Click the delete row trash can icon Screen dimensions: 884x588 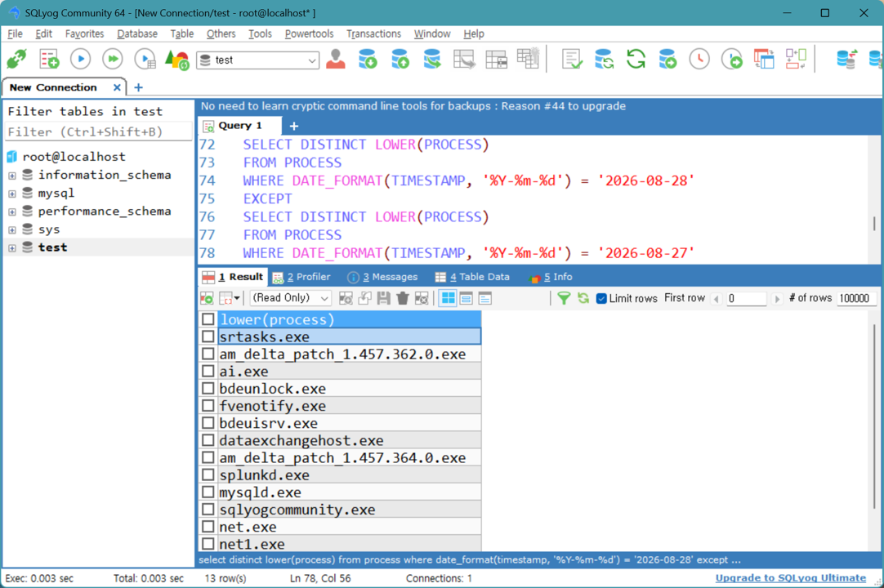pos(403,297)
